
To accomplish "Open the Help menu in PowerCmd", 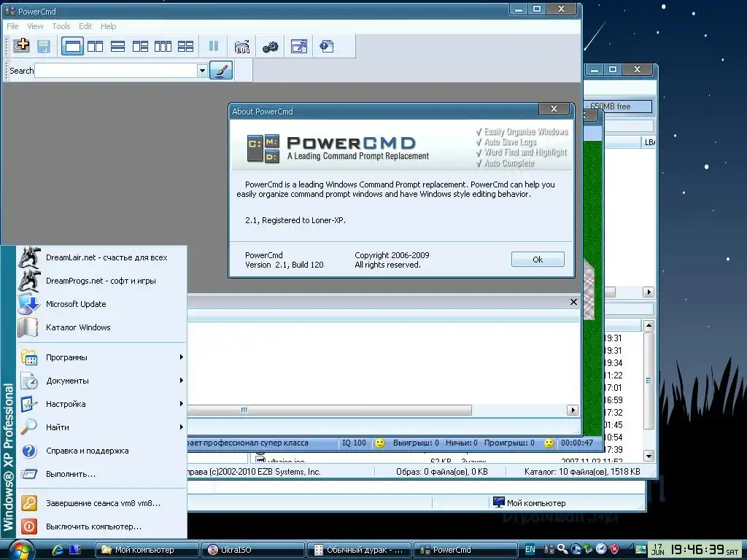I will (108, 26).
